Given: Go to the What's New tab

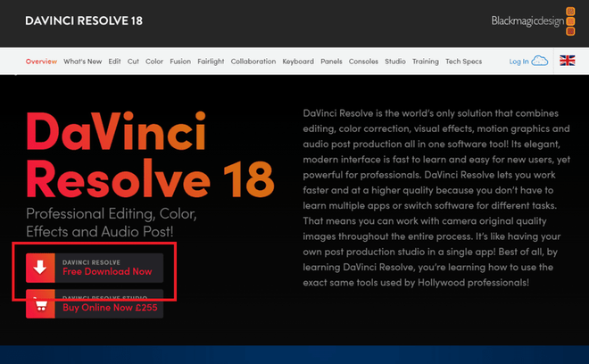Looking at the screenshot, I should 83,62.
